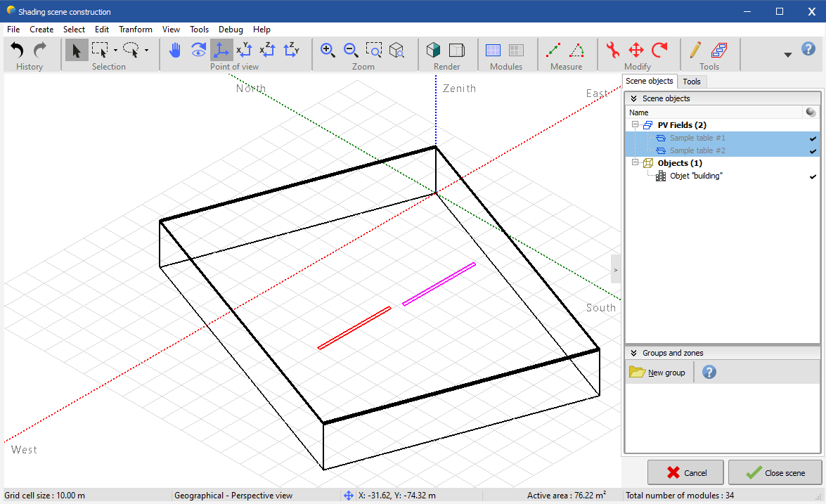Switch to the ZY plane view
Screen dimensions: 826x504
coord(291,50)
